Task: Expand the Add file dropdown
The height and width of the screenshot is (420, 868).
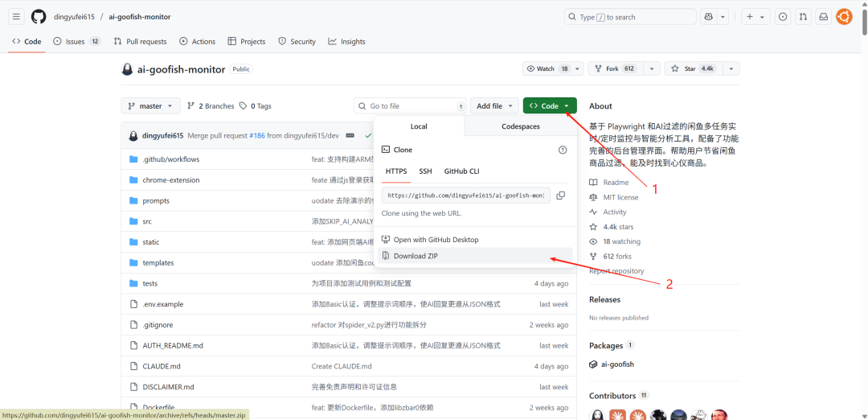Action: coord(495,106)
